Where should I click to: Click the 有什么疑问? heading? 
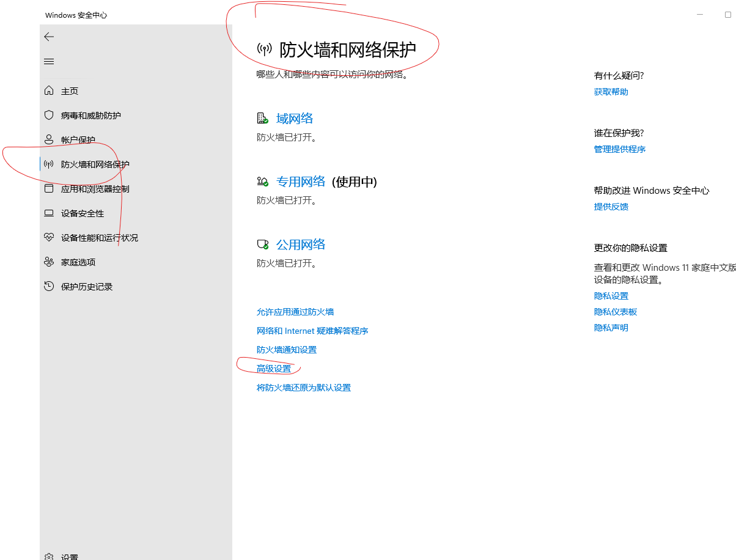pos(619,76)
